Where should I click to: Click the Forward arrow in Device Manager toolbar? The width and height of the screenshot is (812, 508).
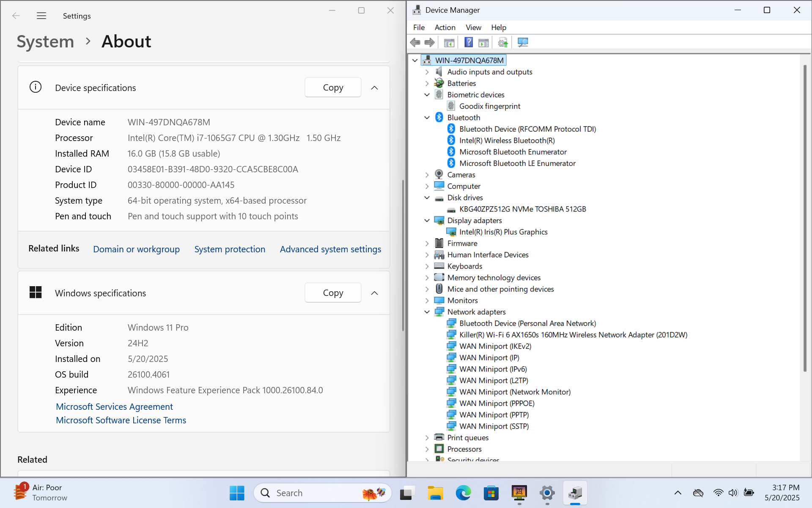pos(430,42)
